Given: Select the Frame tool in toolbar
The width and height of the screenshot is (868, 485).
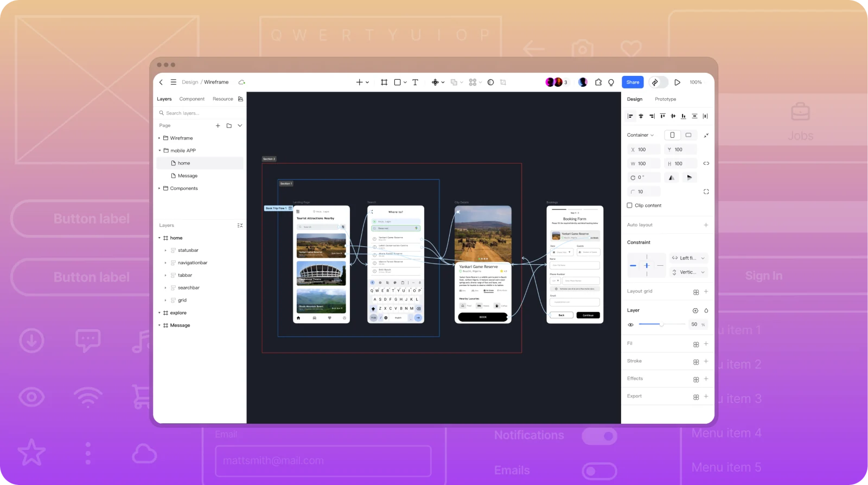Looking at the screenshot, I should (384, 82).
